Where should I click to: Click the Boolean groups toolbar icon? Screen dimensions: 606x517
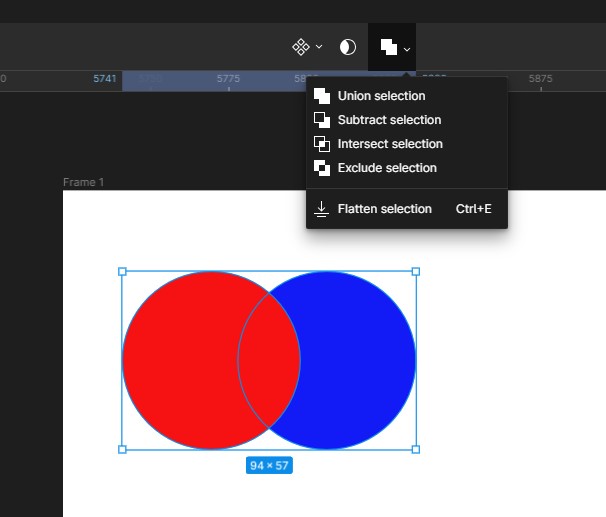click(x=387, y=47)
